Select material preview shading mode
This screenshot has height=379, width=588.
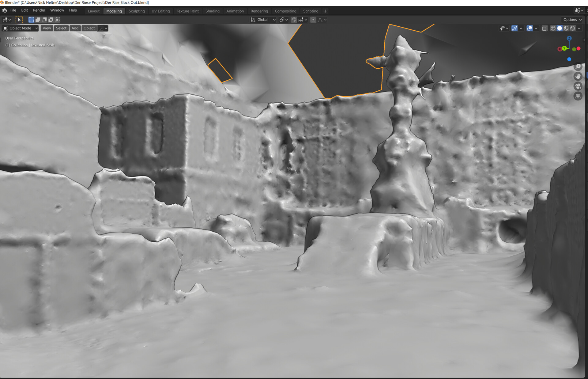coord(566,28)
